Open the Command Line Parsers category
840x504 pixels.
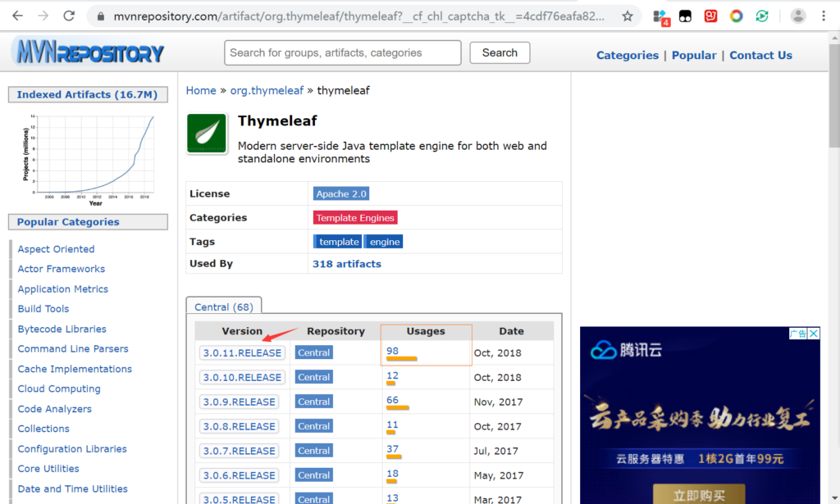click(73, 349)
